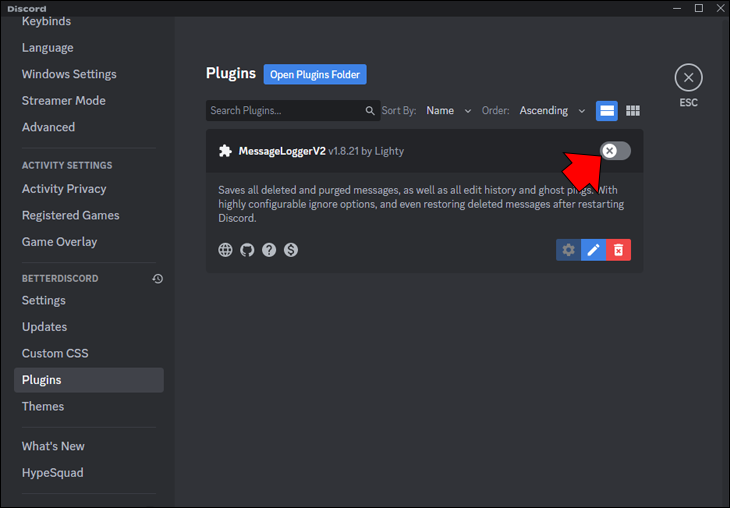This screenshot has height=508, width=730.
Task: Select Plugins in sidebar
Action: (x=88, y=380)
